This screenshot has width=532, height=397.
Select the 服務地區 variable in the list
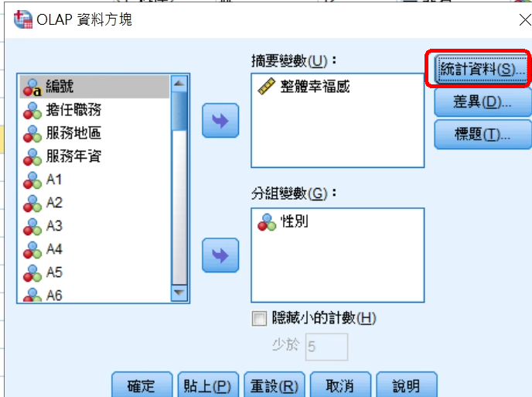pos(94,133)
